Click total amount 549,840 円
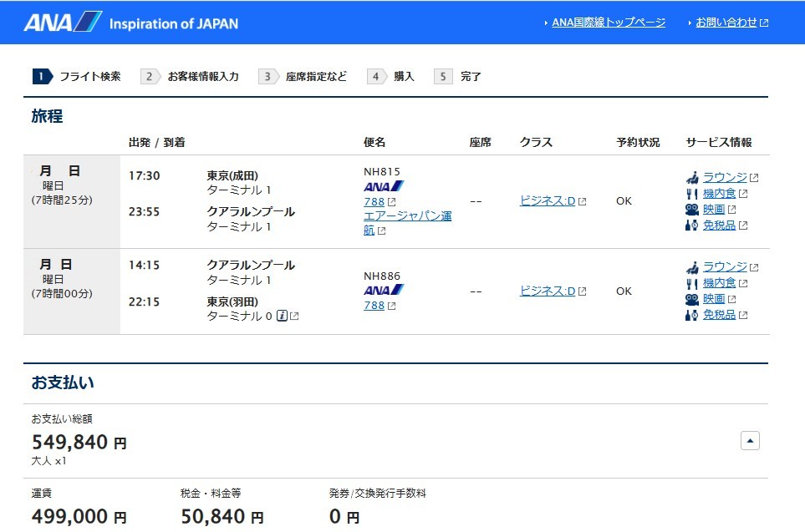Image resolution: width=805 pixels, height=532 pixels. (x=79, y=443)
